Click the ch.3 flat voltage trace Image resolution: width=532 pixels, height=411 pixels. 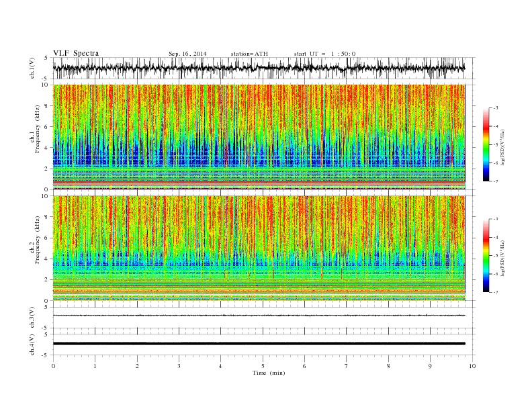(x=259, y=316)
